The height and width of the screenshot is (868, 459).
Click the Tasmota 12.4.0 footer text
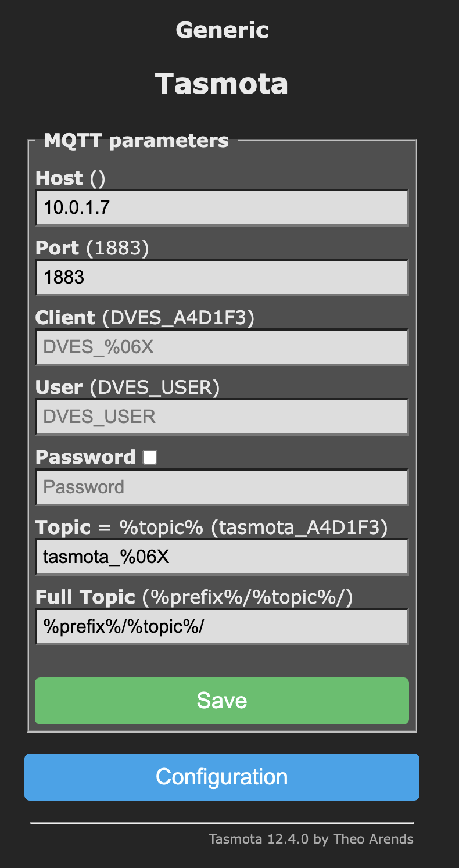coord(311,839)
